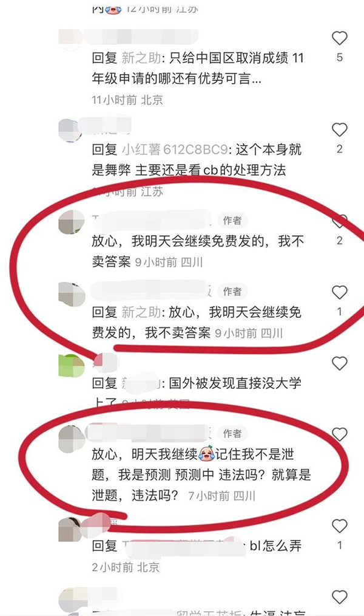Reply to the 预测中 违法吗 comment text
The height and width of the screenshot is (616, 364).
coord(201,474)
